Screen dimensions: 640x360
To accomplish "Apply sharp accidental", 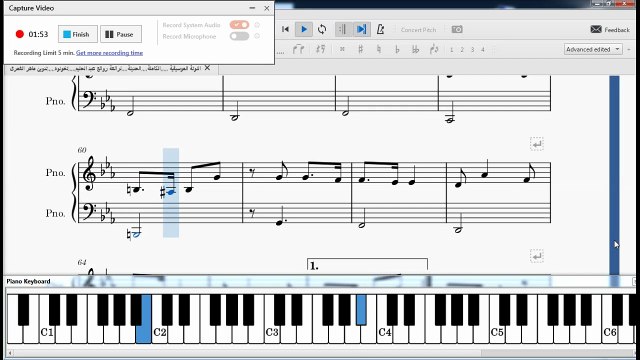I will click(360, 49).
